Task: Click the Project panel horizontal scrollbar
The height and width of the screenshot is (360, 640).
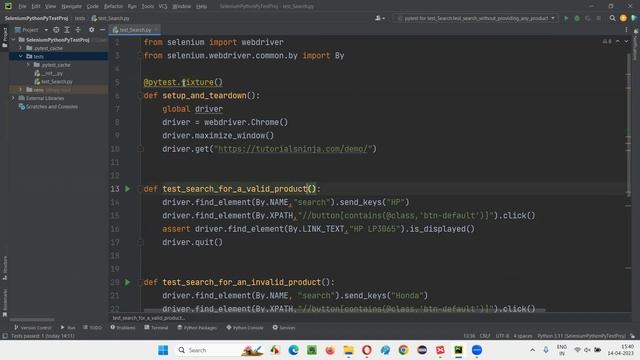Action: coord(32,319)
